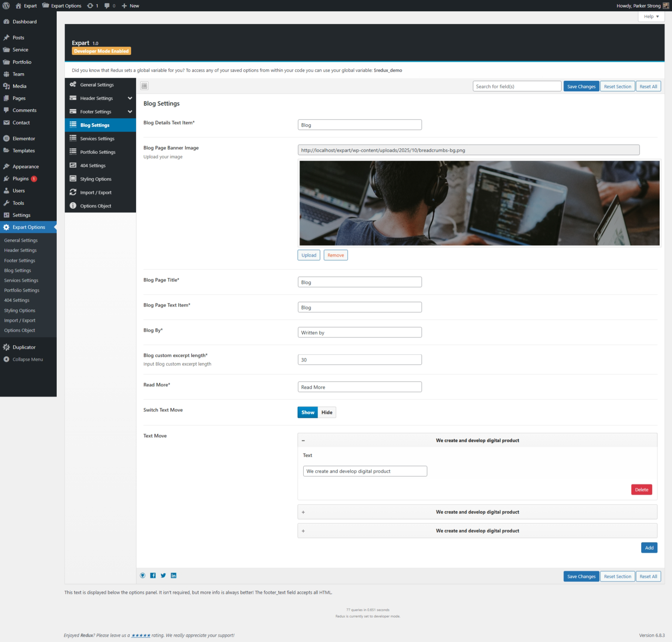This screenshot has width=672, height=642.
Task: Open the Twitter icon in footer
Action: (x=163, y=575)
